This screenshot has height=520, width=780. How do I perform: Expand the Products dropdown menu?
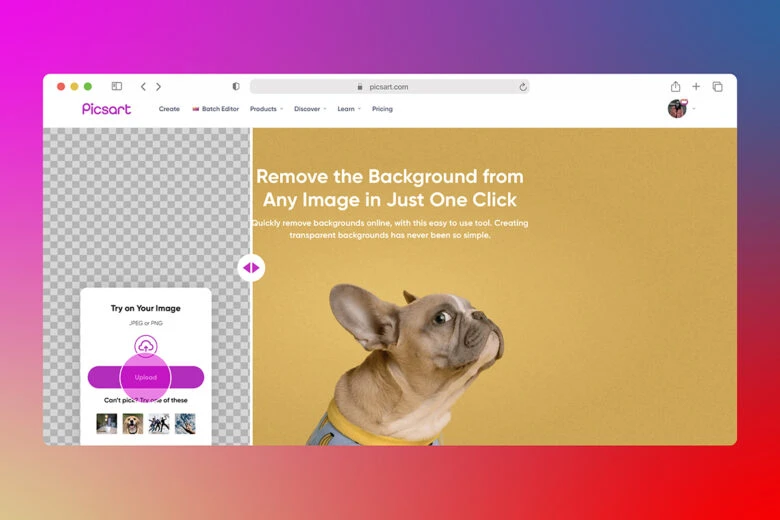click(266, 109)
